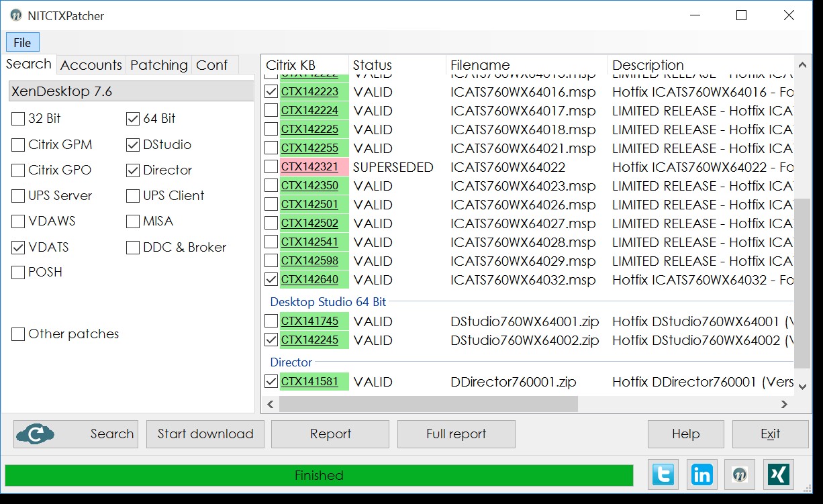Open the File menu
Viewport: 823px width, 504px height.
(22, 42)
